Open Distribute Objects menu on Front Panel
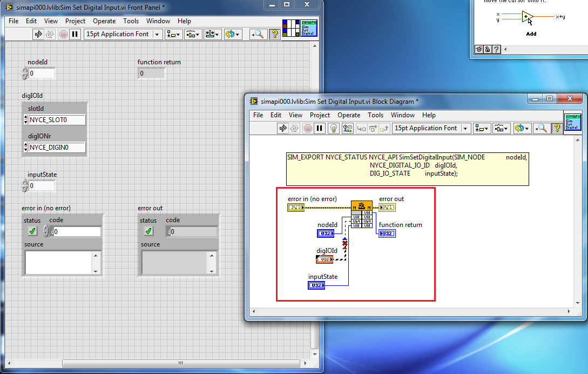 tap(193, 34)
